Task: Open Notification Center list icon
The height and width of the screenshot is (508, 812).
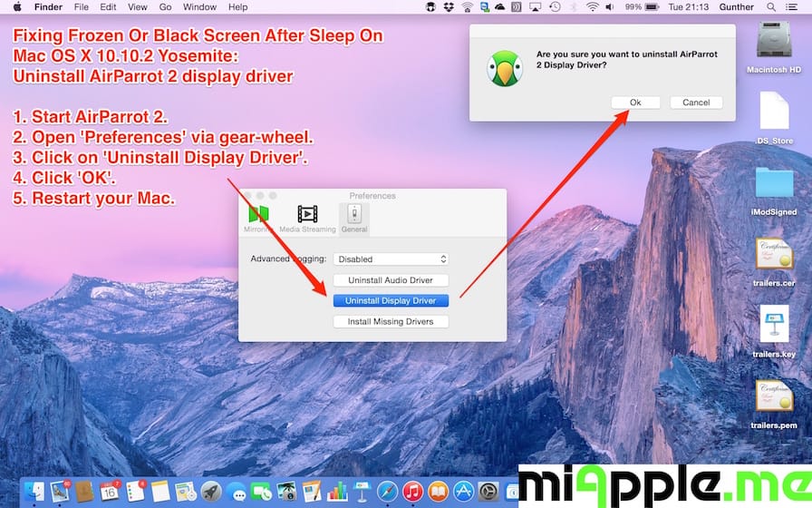Action: click(791, 6)
